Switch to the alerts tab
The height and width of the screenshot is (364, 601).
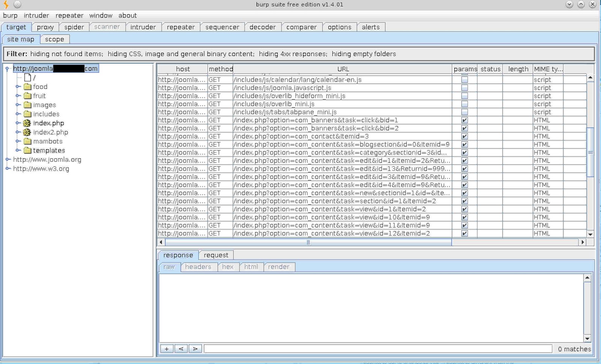(x=371, y=27)
